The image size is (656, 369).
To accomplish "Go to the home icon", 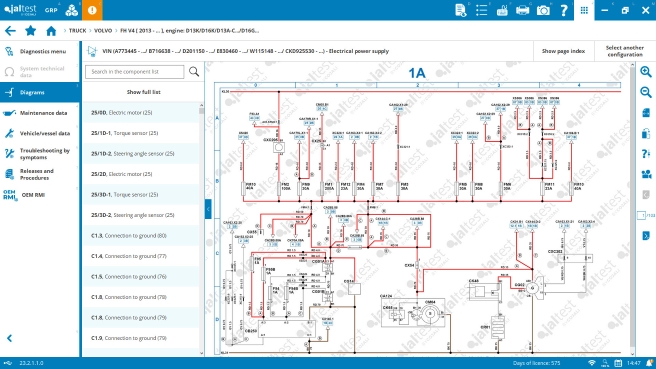I will click(x=51, y=31).
